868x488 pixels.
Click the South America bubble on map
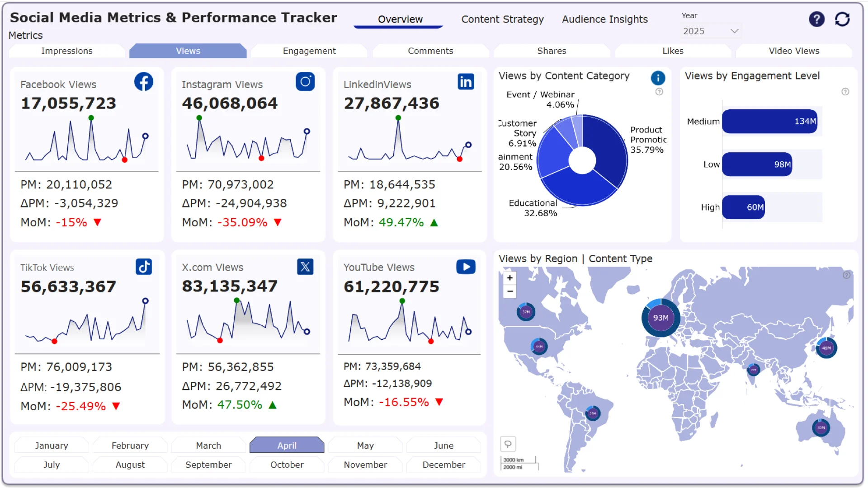point(593,413)
